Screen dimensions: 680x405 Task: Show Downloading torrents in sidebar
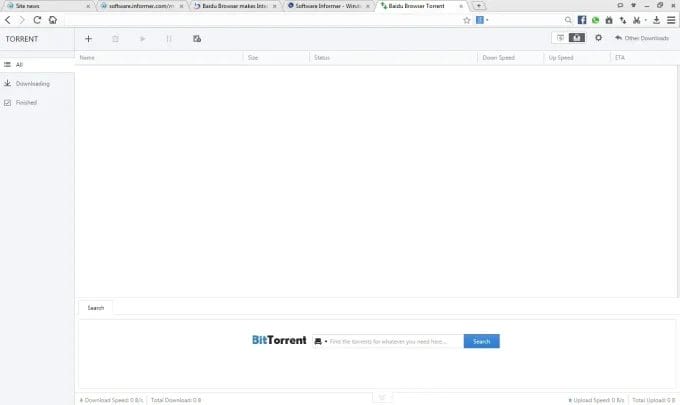click(32, 83)
